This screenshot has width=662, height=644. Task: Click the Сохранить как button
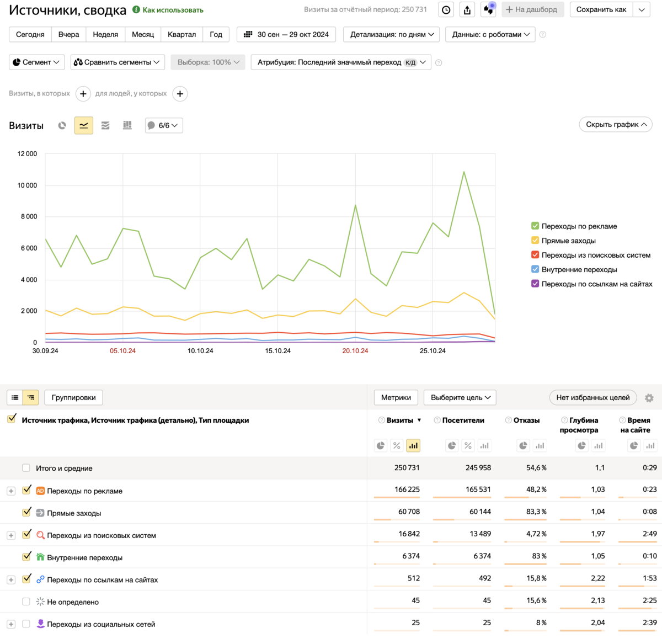click(601, 10)
